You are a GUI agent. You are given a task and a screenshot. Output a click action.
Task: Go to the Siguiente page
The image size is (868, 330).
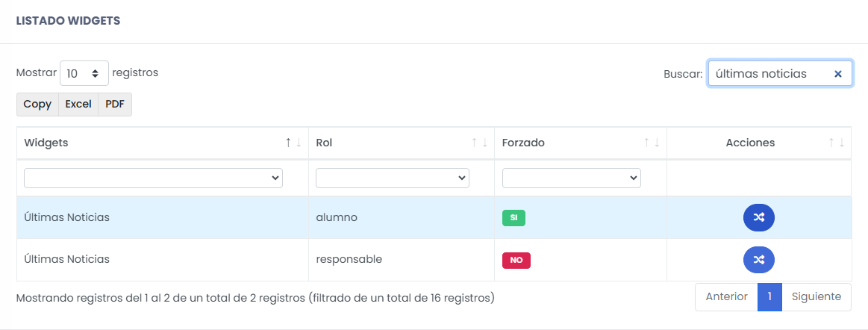click(817, 297)
